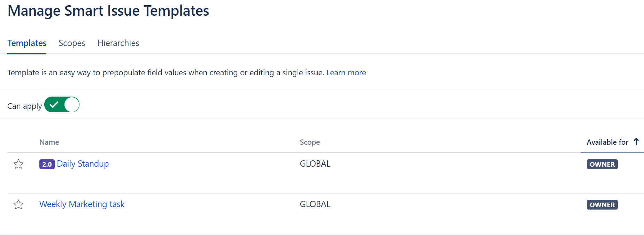
Task: Click GLOBAL scope in Daily Standup row
Action: click(315, 164)
